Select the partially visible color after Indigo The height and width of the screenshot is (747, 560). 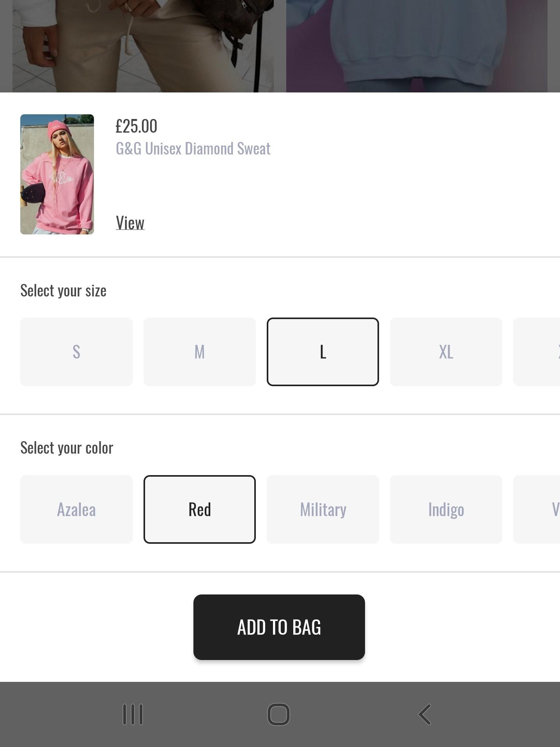[x=538, y=509]
